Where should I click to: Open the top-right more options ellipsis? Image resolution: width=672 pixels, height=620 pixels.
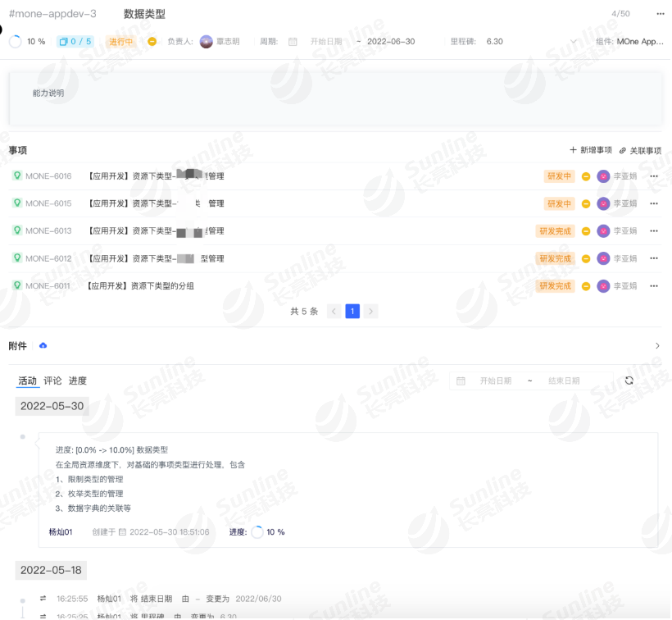pyautogui.click(x=660, y=14)
